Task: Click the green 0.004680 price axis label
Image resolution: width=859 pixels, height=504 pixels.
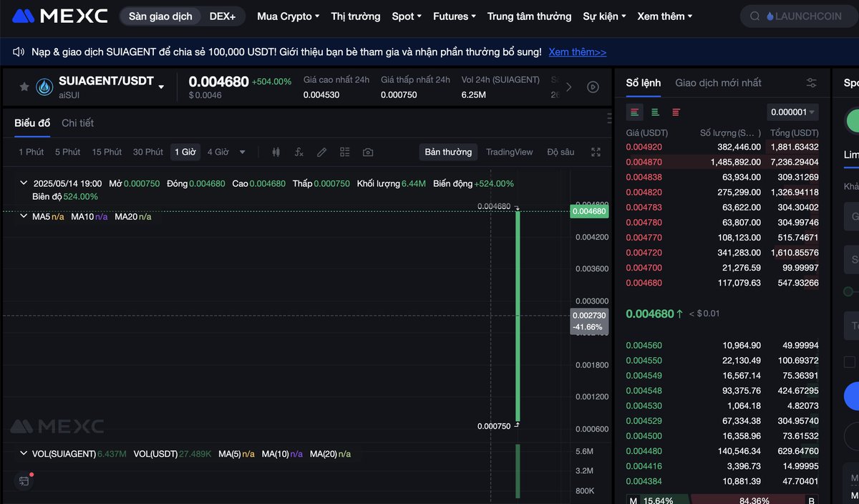Action: click(588, 211)
